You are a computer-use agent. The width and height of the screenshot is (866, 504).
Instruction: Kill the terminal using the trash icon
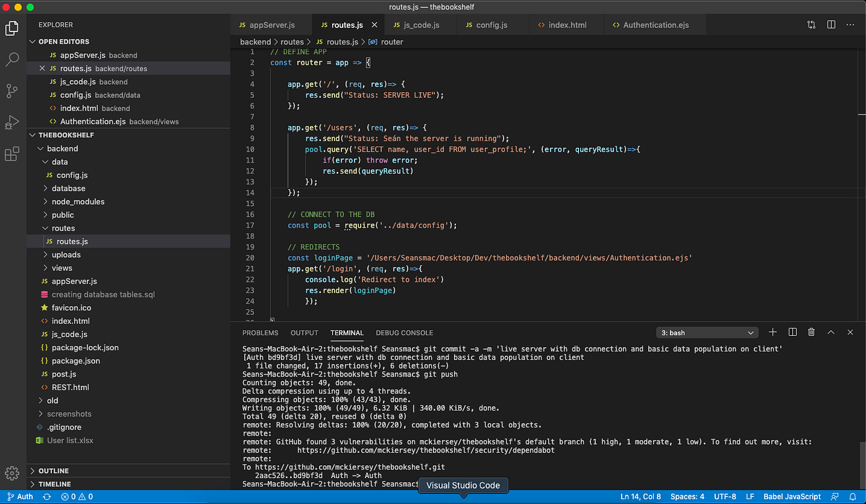click(811, 332)
